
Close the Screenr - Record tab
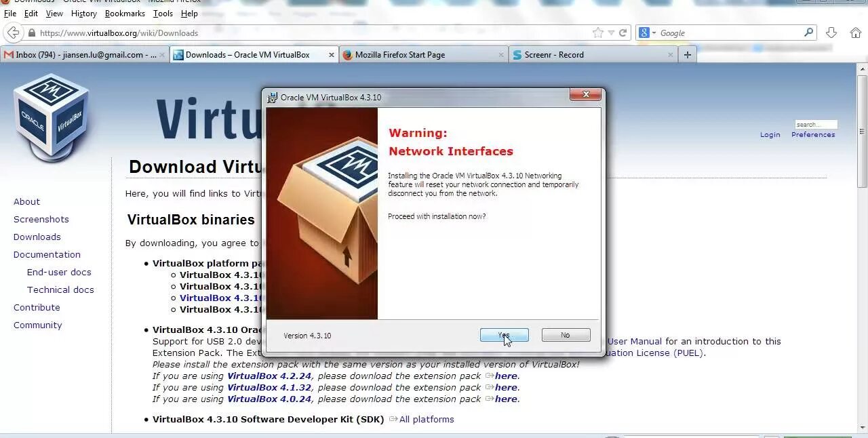[x=671, y=55]
